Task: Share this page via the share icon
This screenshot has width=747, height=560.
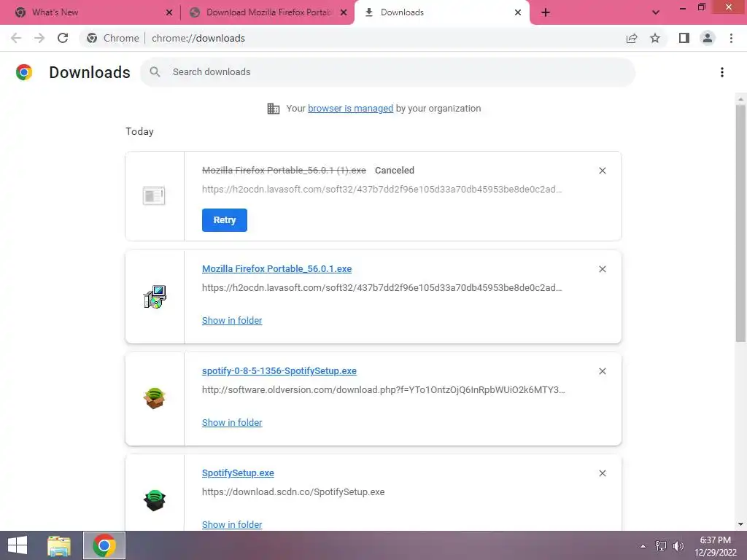Action: click(632, 38)
